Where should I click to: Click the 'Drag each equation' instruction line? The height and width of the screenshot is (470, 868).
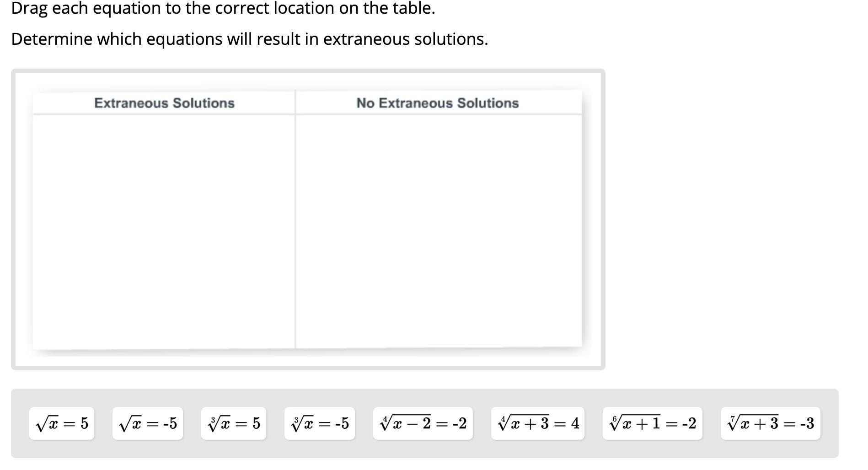click(x=223, y=8)
